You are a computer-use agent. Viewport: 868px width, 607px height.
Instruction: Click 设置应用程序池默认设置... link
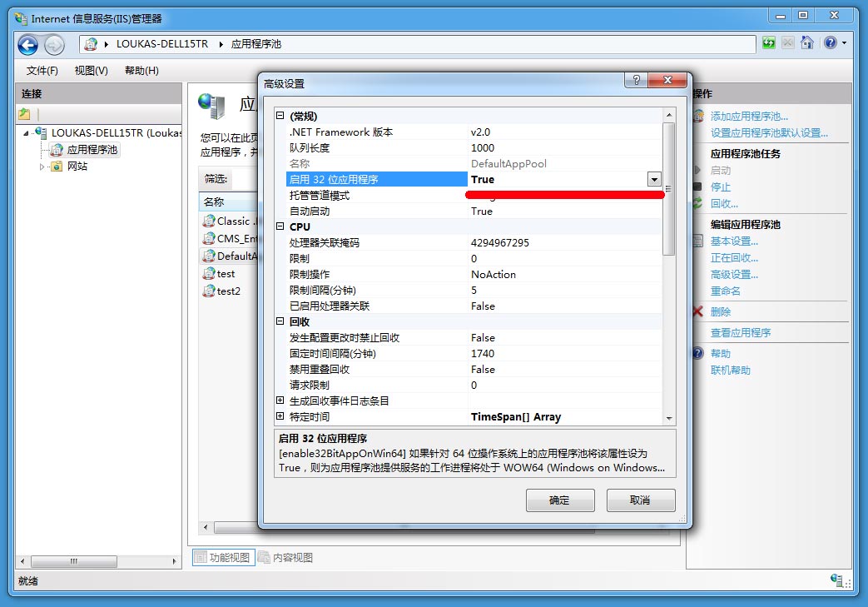coord(769,133)
